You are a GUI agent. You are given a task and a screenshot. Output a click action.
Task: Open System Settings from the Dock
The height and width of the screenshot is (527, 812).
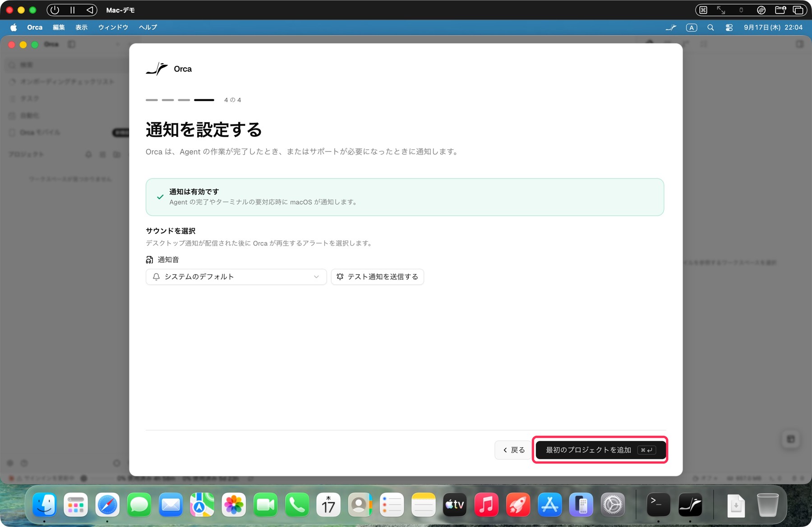(613, 505)
